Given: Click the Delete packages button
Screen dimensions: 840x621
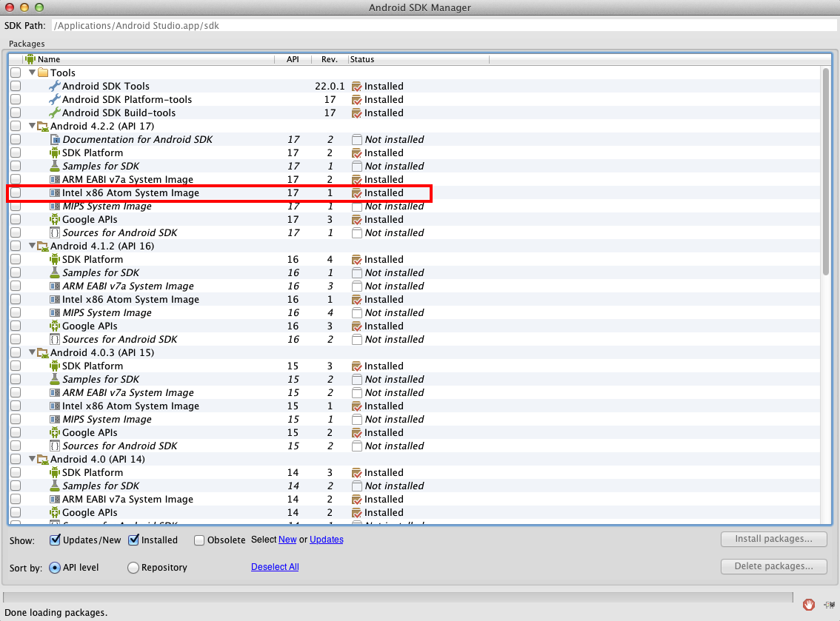Looking at the screenshot, I should pos(773,566).
